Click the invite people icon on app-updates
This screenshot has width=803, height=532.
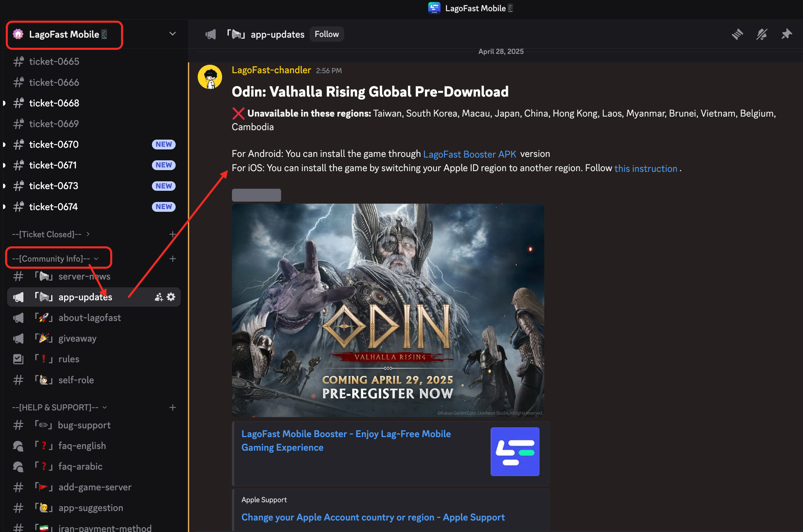(x=159, y=297)
